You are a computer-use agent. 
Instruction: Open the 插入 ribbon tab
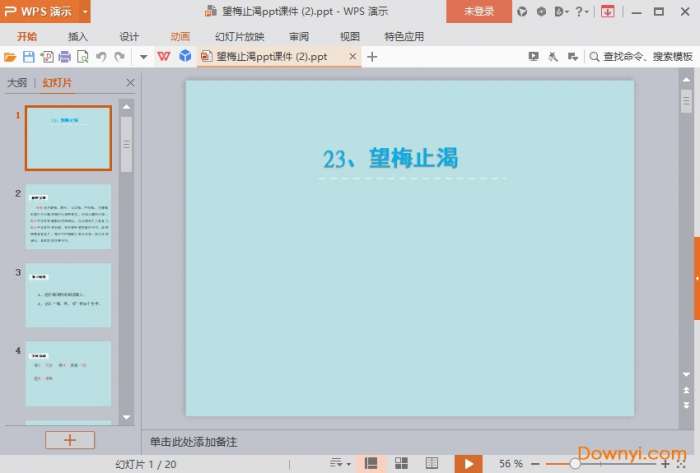pyautogui.click(x=78, y=37)
